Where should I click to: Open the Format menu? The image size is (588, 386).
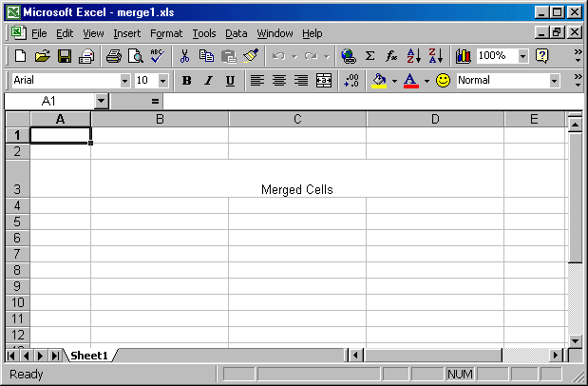tap(166, 33)
